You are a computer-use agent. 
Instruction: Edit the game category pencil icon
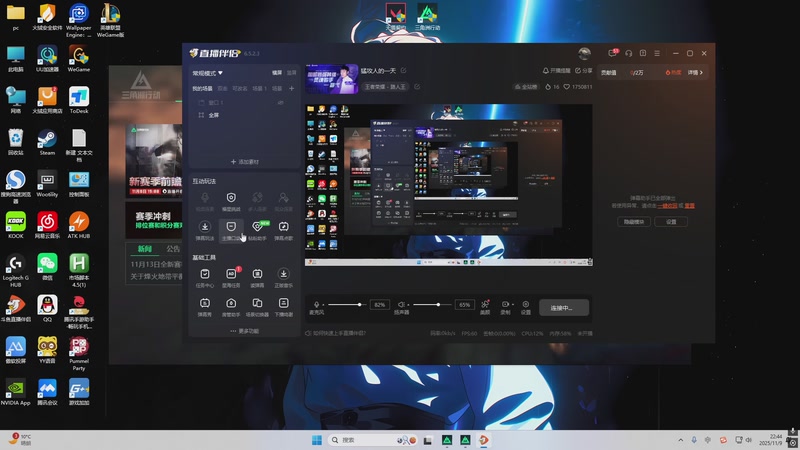click(417, 87)
